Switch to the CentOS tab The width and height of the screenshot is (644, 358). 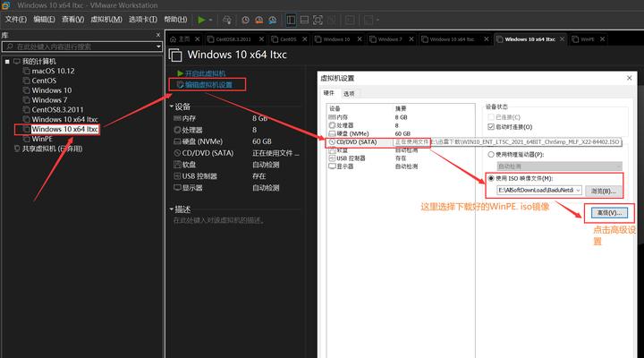284,39
